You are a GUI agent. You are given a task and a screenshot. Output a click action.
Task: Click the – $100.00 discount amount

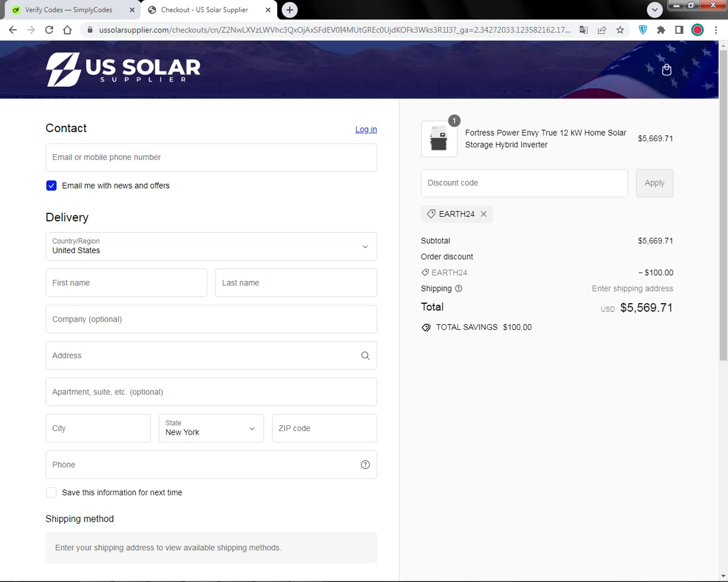pos(656,273)
